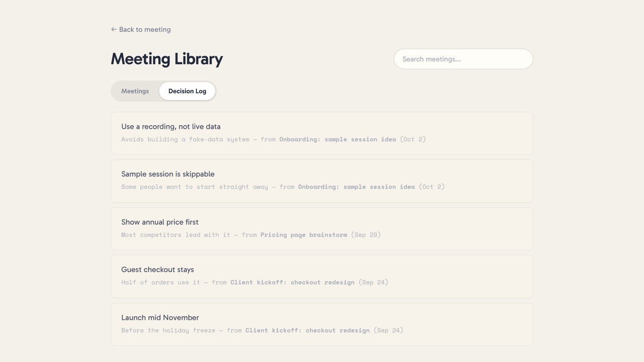Go back via 'Back to meeting' link
This screenshot has height=362, width=644.
pos(141,29)
